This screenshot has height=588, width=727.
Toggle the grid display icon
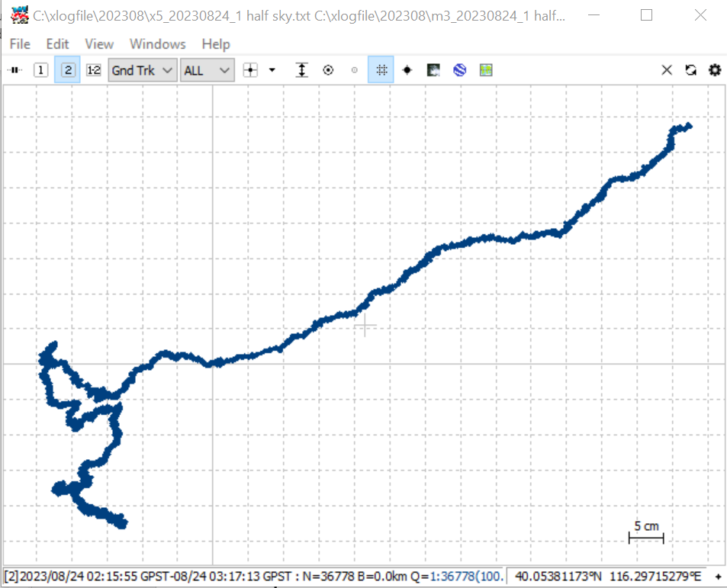[381, 70]
